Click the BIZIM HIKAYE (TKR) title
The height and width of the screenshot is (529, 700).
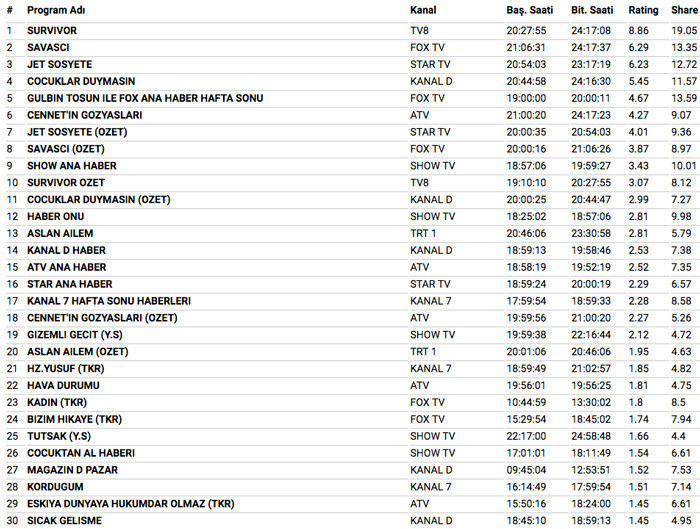coord(74,419)
